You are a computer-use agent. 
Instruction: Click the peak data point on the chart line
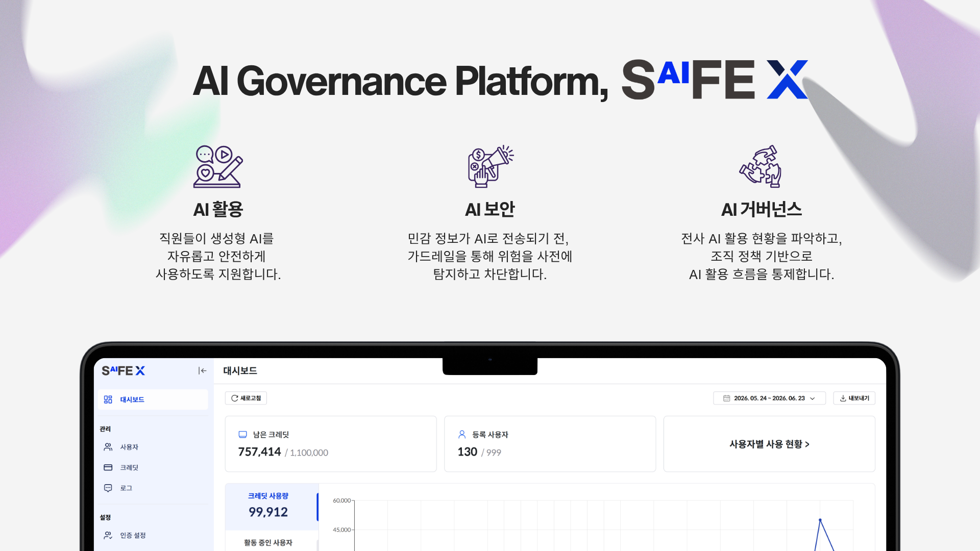(x=820, y=520)
